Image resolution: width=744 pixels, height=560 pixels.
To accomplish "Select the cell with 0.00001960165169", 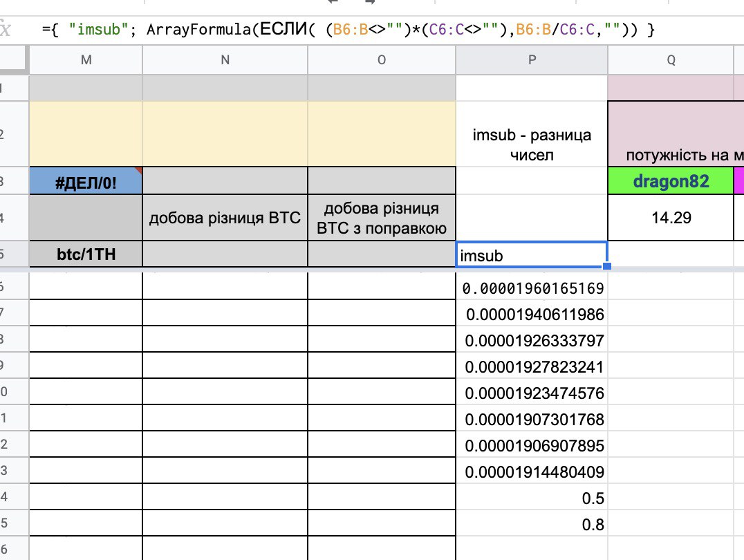I will (532, 288).
